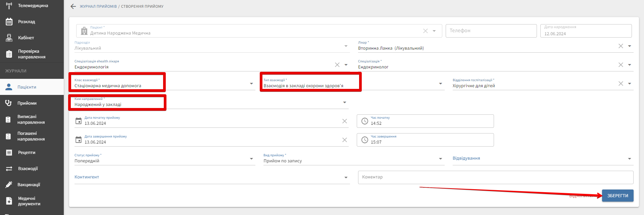The width and height of the screenshot is (644, 215).
Task: Open the calendar icon for Дата завершення прийому
Action: point(79,140)
